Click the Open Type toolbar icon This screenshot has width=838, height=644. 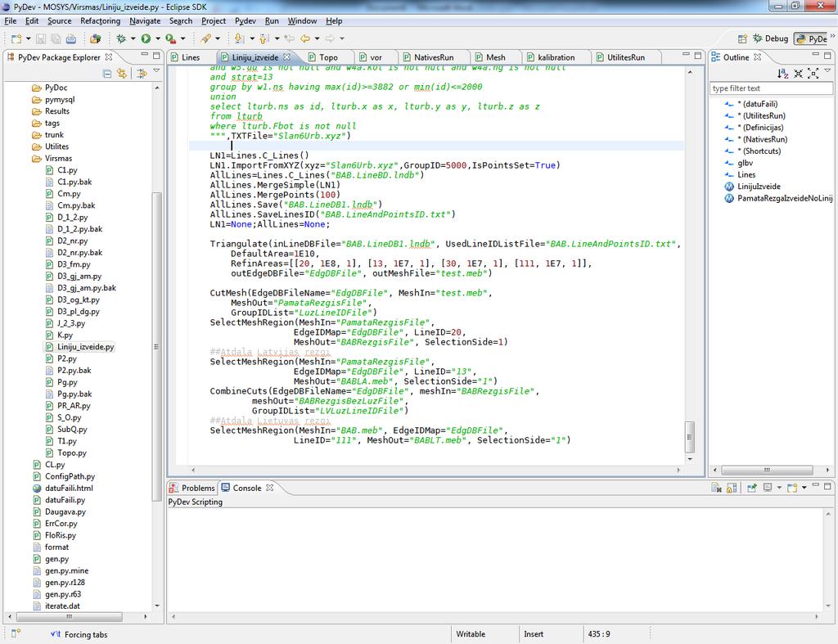pos(96,38)
